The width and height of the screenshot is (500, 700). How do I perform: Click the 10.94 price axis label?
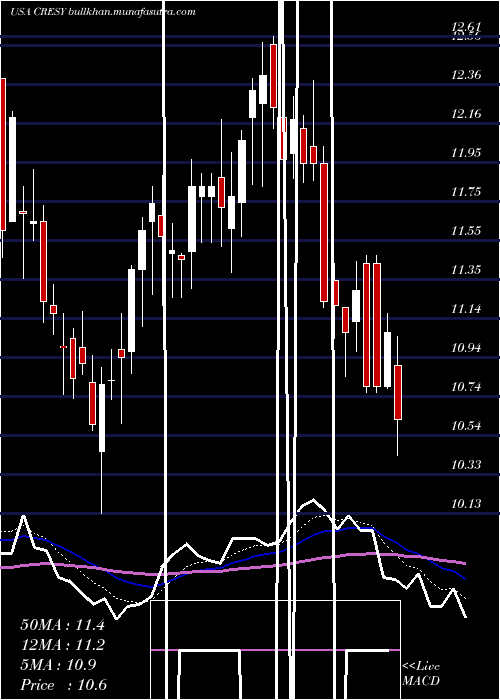coord(466,347)
